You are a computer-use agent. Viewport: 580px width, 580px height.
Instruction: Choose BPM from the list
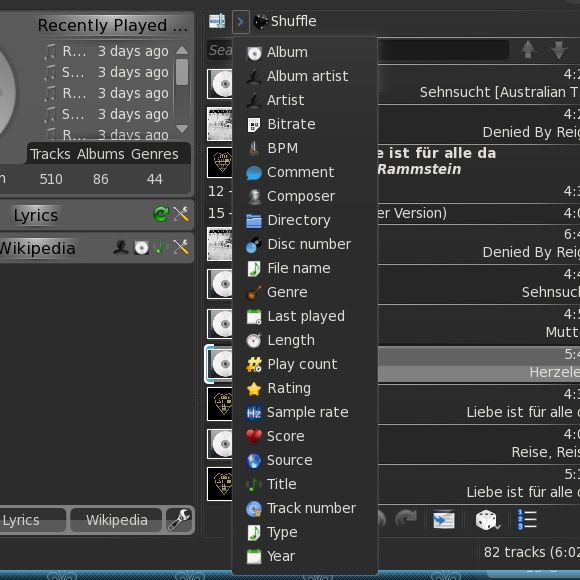pyautogui.click(x=305, y=148)
